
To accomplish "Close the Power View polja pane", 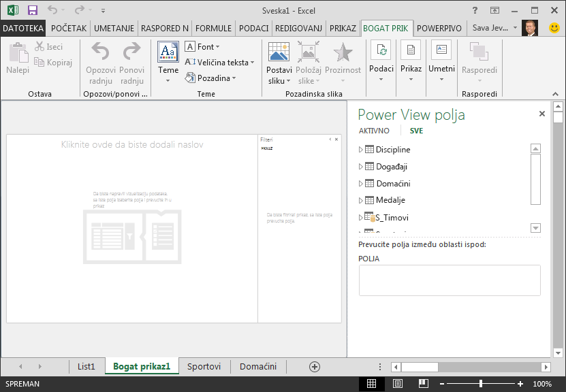I will 541,114.
